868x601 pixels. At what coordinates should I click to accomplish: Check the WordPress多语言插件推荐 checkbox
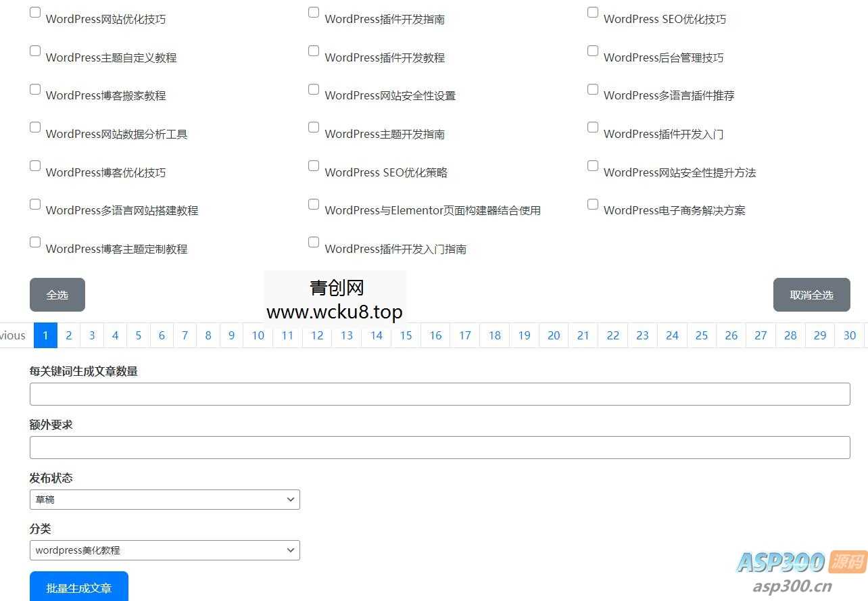tap(592, 89)
